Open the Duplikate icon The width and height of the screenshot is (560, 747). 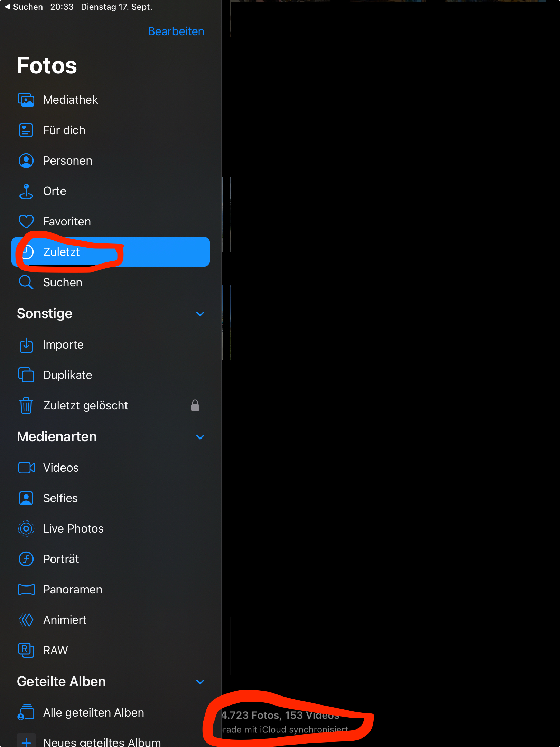pos(26,375)
